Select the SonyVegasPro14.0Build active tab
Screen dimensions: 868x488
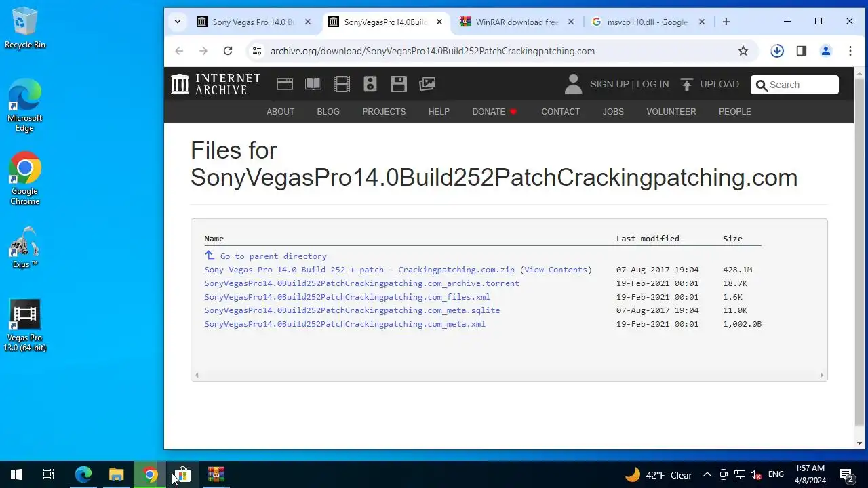(x=385, y=22)
